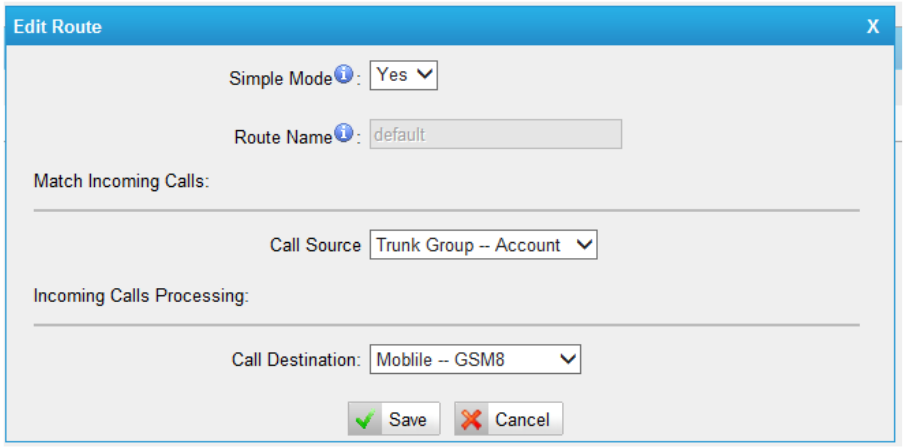
Task: Click the arrow of the Moblile -- GSM8 combo box
Action: pos(568,359)
